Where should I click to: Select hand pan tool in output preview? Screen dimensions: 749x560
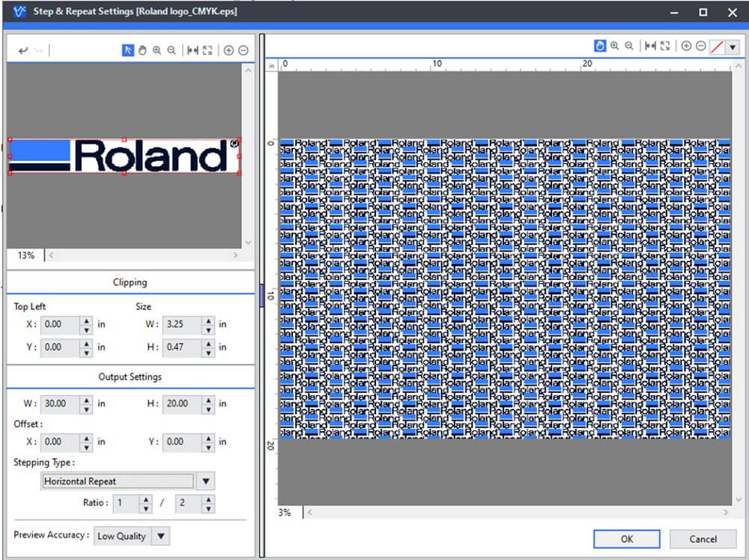600,46
